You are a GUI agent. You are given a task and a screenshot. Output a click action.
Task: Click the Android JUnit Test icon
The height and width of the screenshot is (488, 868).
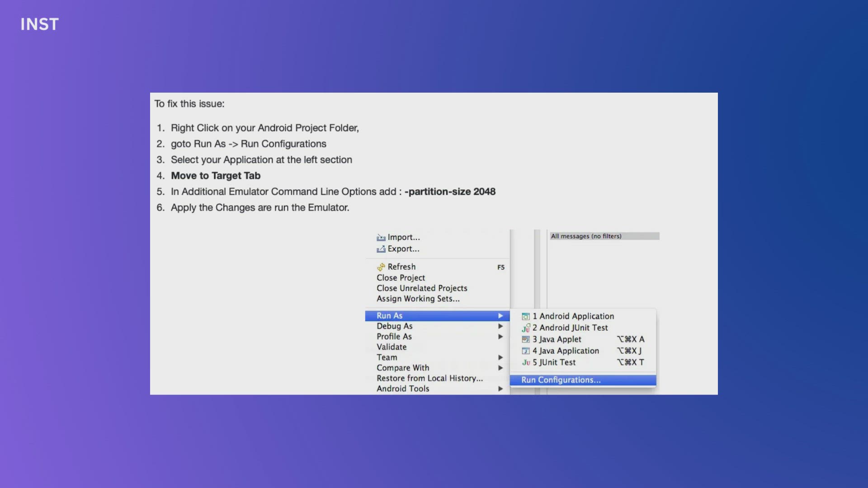pyautogui.click(x=526, y=328)
